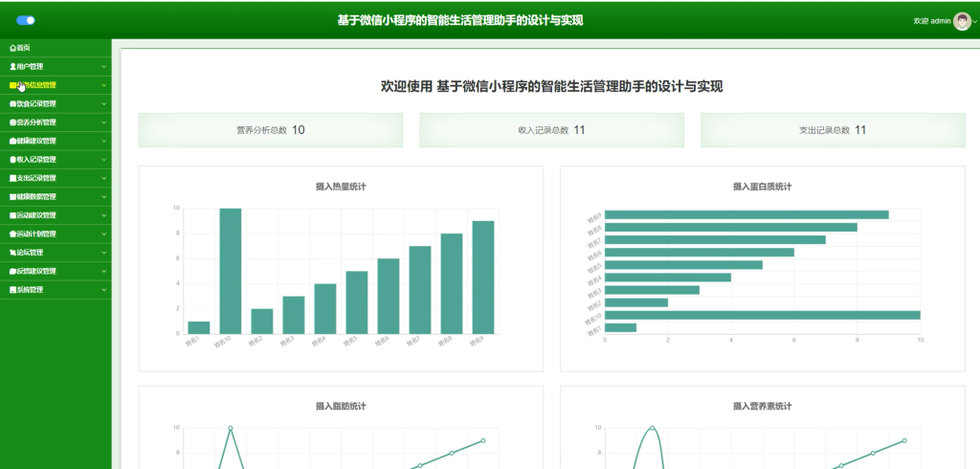Expand 营养分析管理 using its chevron
This screenshot has width=980, height=469.
coord(103,123)
